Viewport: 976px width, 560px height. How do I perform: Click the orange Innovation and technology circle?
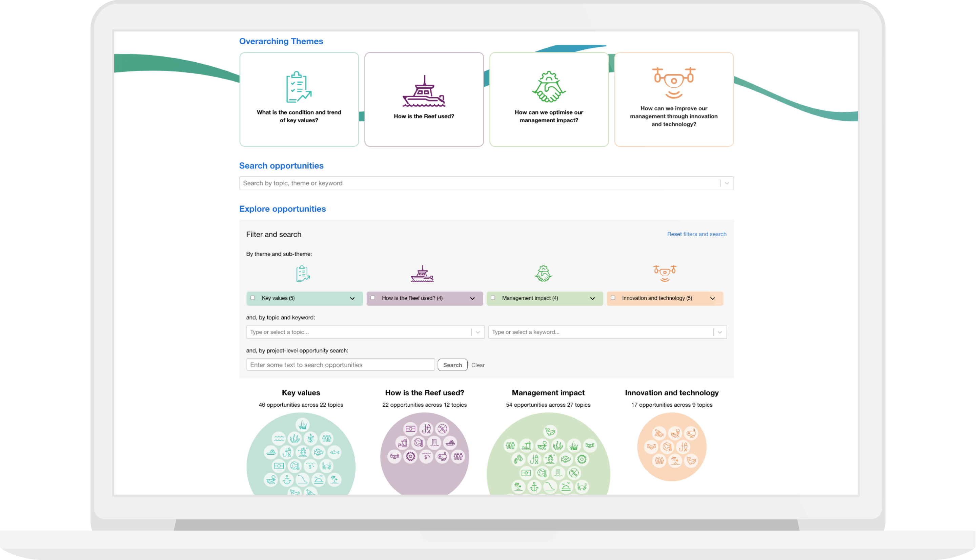click(x=672, y=446)
